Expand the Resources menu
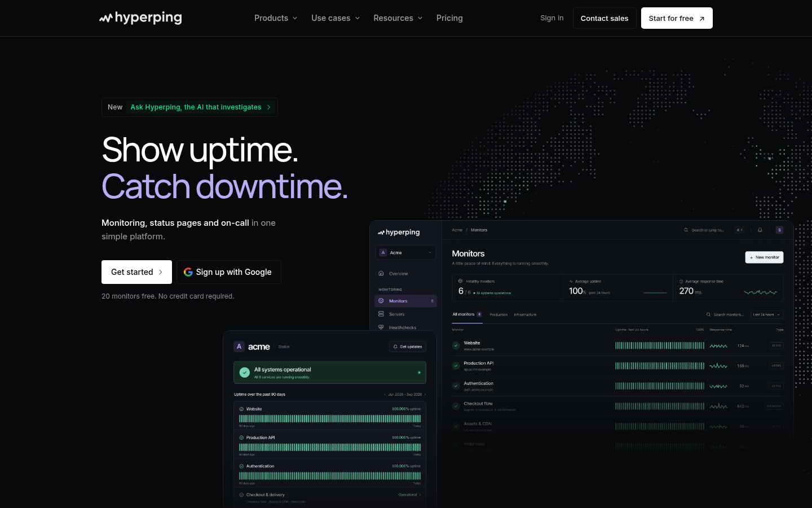 pyautogui.click(x=398, y=18)
